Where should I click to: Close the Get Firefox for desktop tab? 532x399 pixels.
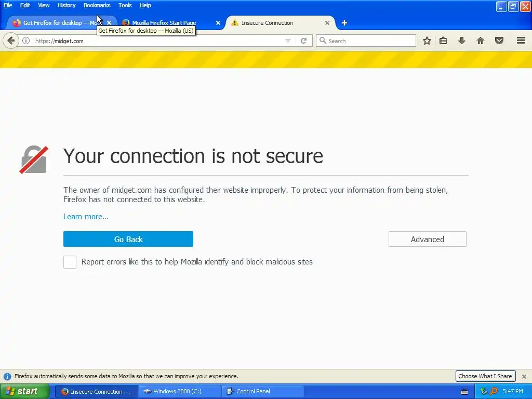click(x=109, y=23)
